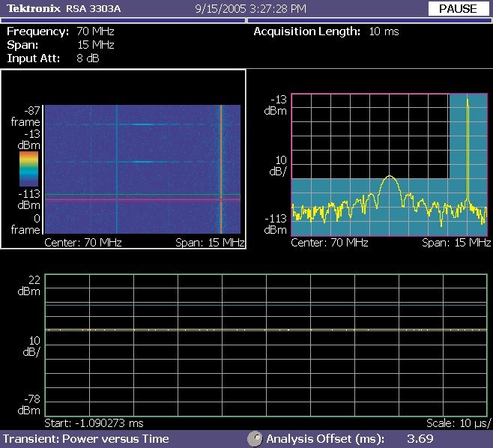Click the Transient: Power versus Time label
493x448 pixels.
[86, 439]
